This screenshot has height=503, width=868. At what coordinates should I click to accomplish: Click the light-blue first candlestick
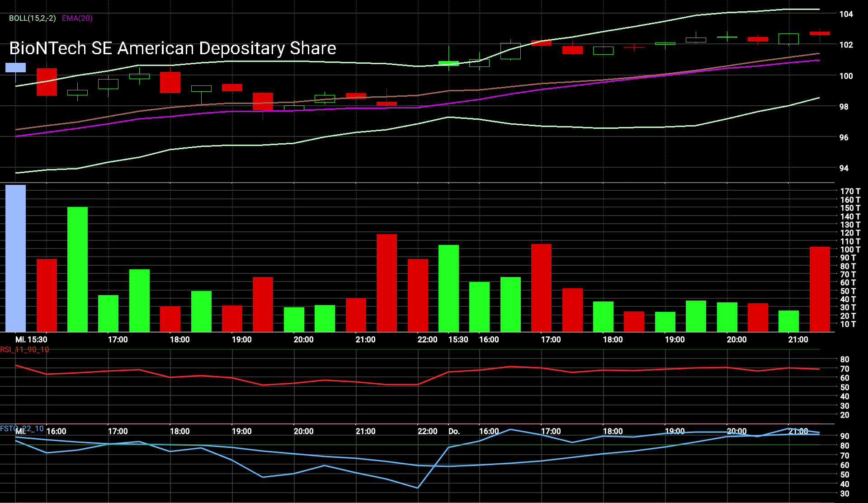click(15, 68)
